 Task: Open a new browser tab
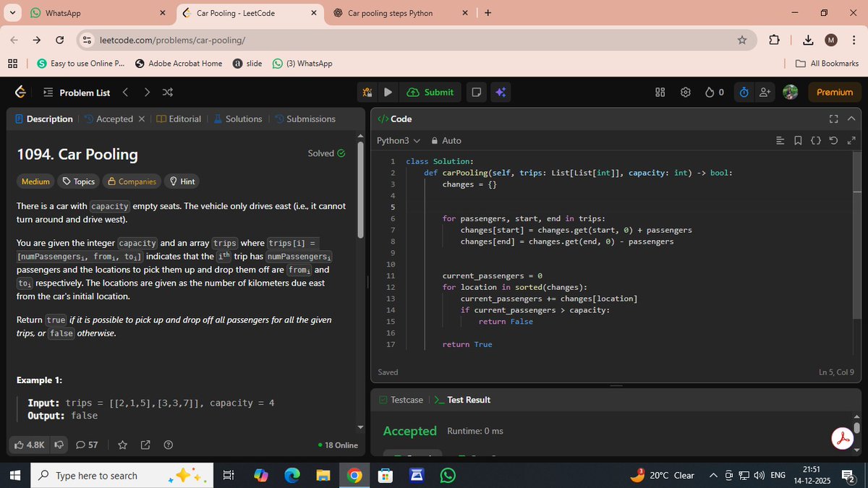pos(488,13)
